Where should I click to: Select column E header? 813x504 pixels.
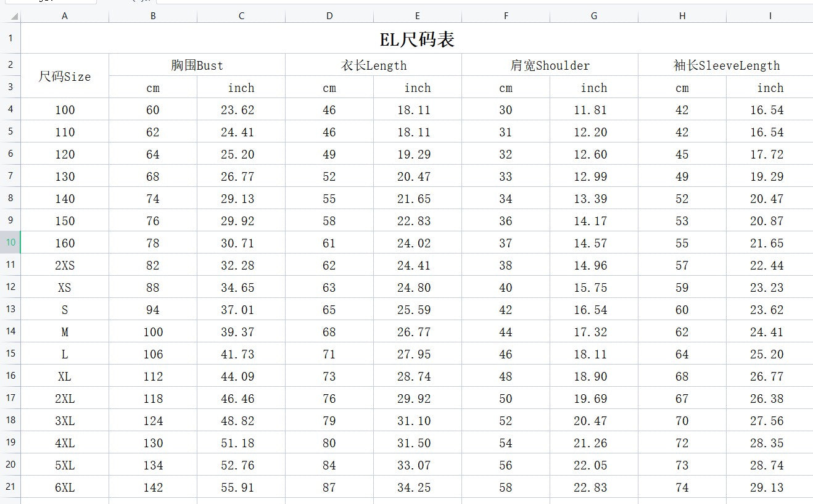pos(418,16)
